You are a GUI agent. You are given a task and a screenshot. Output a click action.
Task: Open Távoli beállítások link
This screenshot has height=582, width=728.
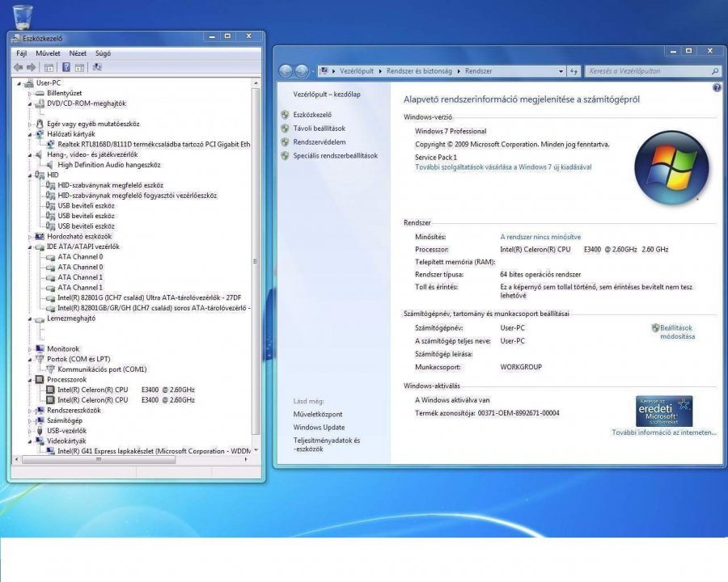click(320, 129)
